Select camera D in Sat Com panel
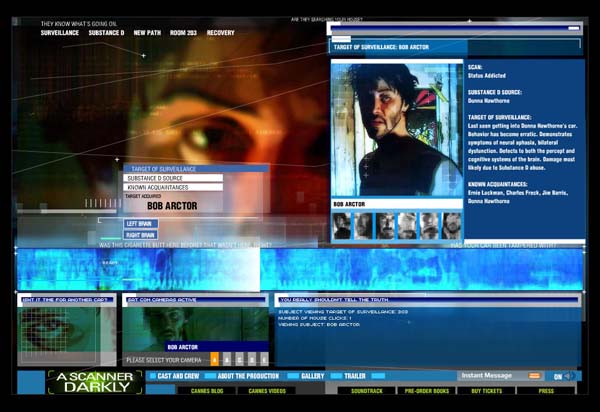The height and width of the screenshot is (412, 600). [252, 360]
